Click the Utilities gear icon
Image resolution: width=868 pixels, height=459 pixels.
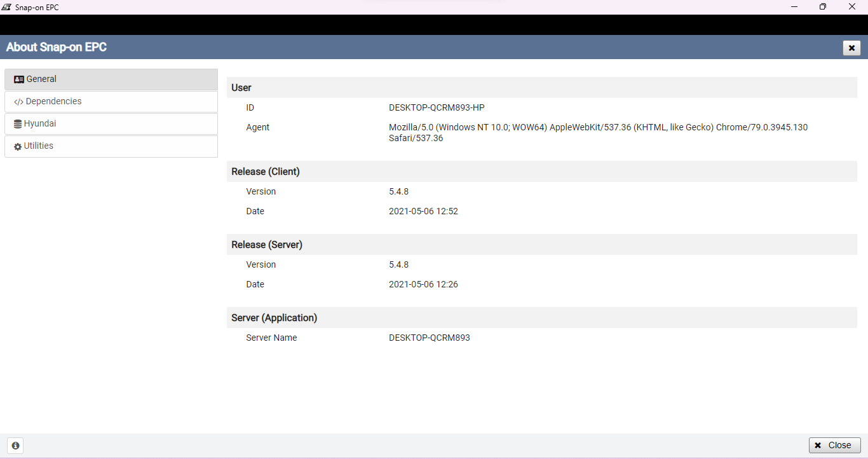(x=18, y=146)
